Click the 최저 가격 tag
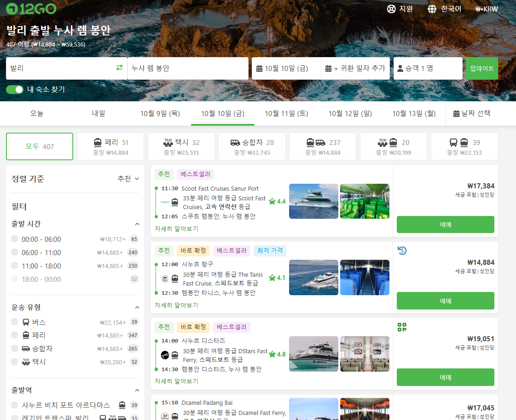516x420 pixels. (x=270, y=251)
